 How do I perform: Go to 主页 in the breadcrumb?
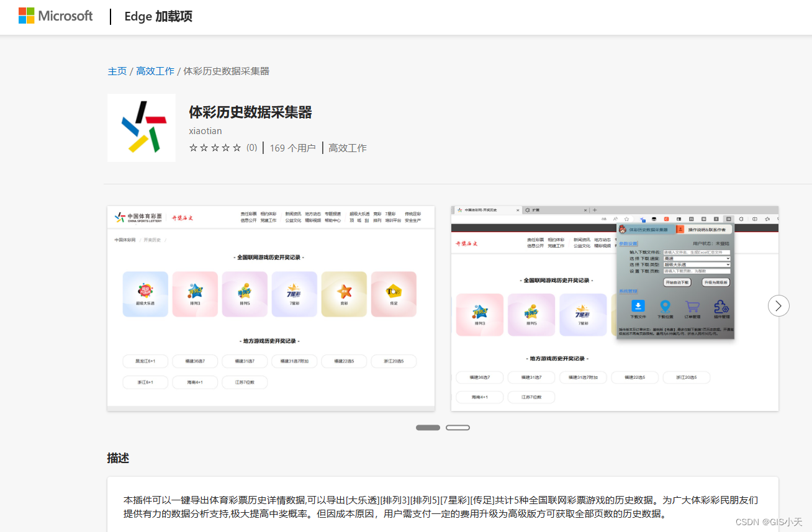tap(117, 71)
